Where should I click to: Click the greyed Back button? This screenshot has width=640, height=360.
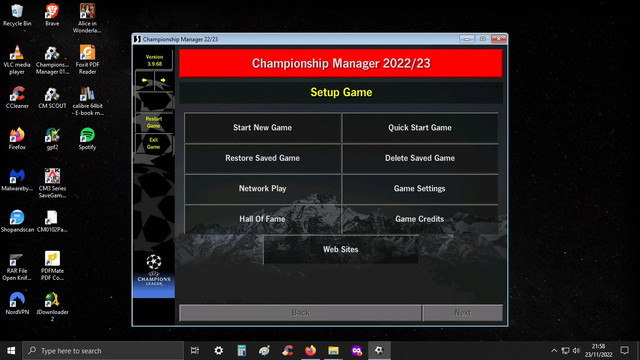click(300, 313)
